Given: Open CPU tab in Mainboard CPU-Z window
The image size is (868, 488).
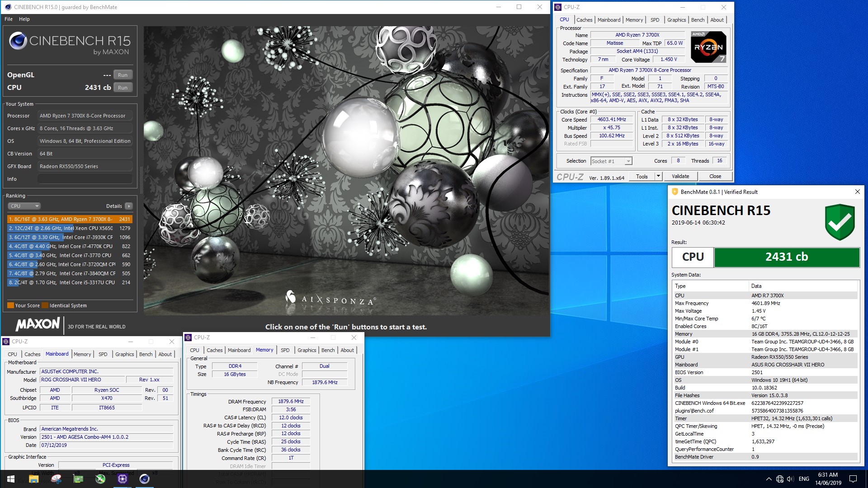Looking at the screenshot, I should pos(13,354).
